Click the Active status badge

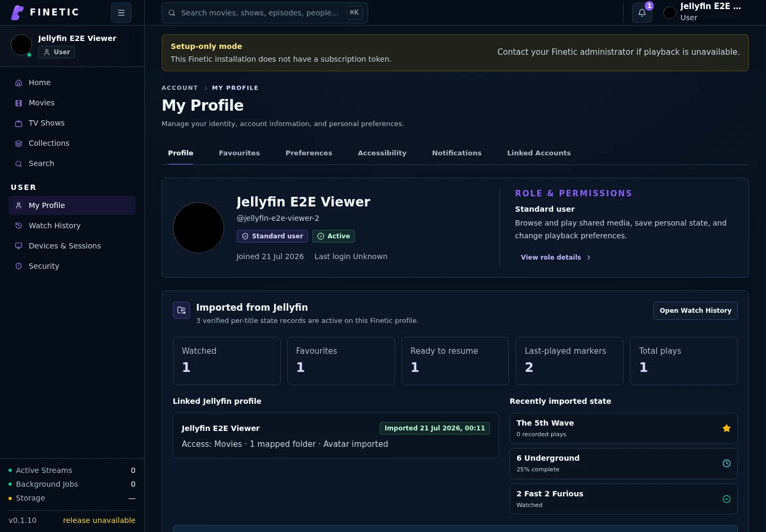(x=334, y=236)
